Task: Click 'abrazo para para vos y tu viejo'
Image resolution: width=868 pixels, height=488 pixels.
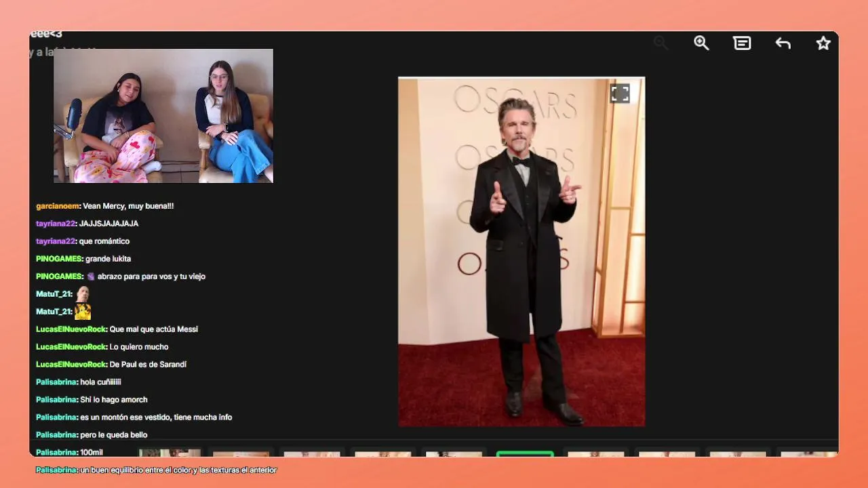Action: pos(151,277)
